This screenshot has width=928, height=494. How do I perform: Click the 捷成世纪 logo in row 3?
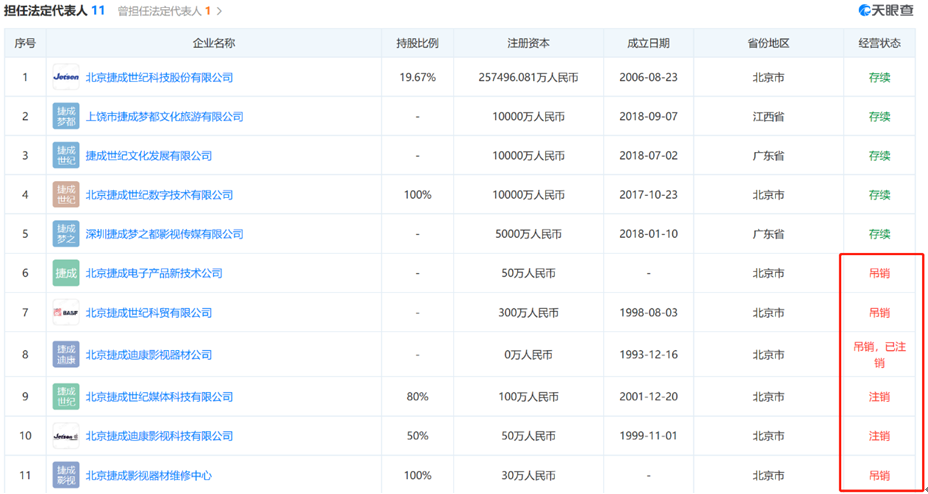tap(66, 156)
